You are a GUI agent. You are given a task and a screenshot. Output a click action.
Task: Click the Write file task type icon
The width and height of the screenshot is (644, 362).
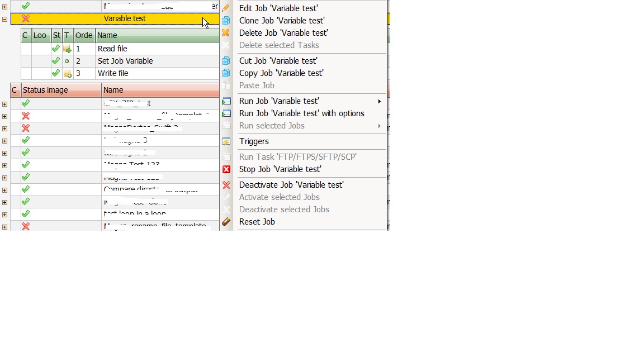click(x=67, y=74)
